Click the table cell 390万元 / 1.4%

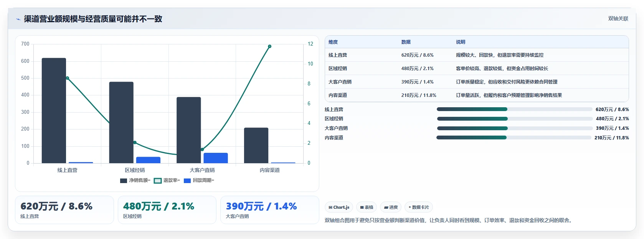point(418,82)
